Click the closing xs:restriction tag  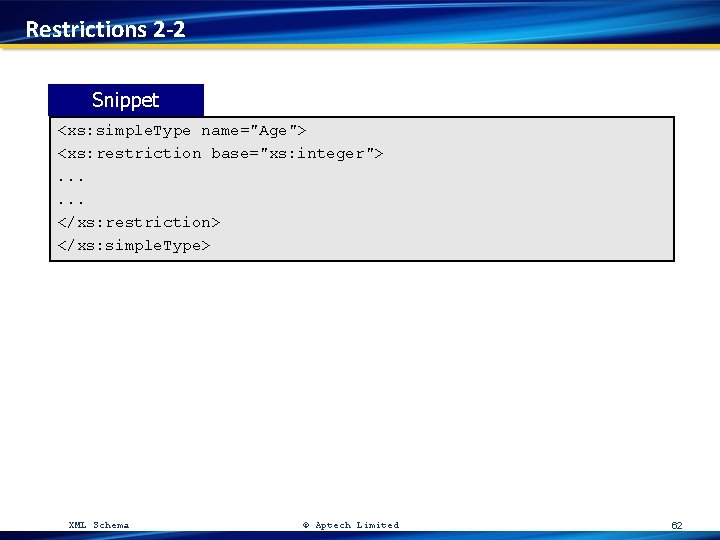pos(139,223)
